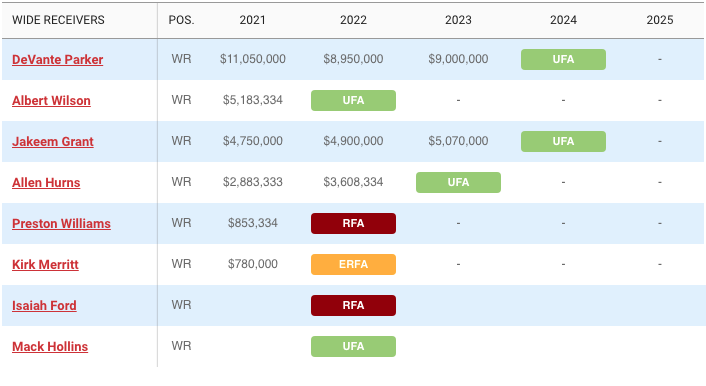
Task: Click DeVante Parker's $11,050,000 salary cell
Action: (253, 59)
